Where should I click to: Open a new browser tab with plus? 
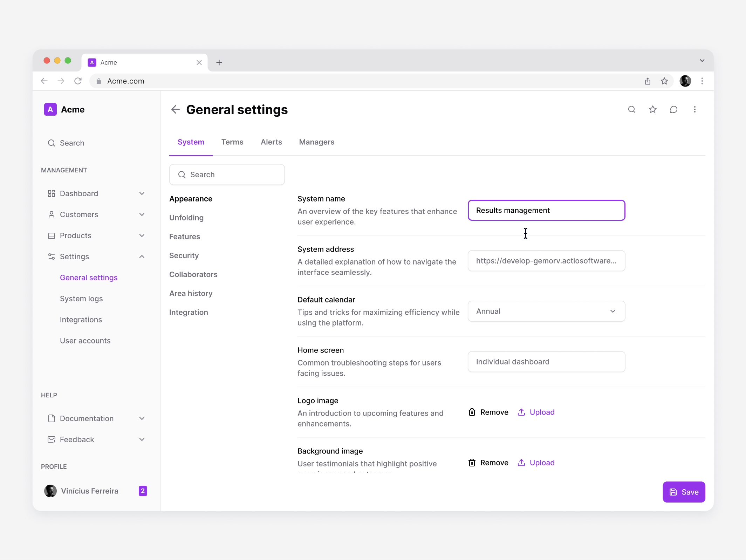coord(219,63)
